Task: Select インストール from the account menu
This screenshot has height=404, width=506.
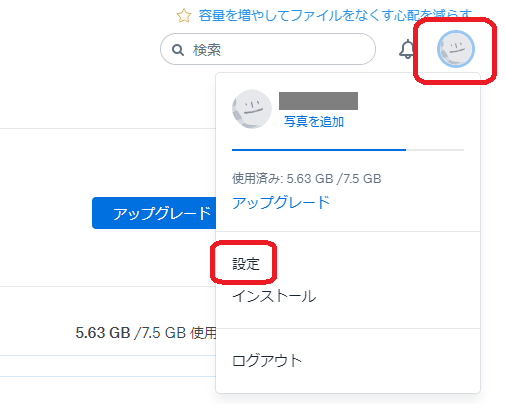Action: (x=274, y=296)
